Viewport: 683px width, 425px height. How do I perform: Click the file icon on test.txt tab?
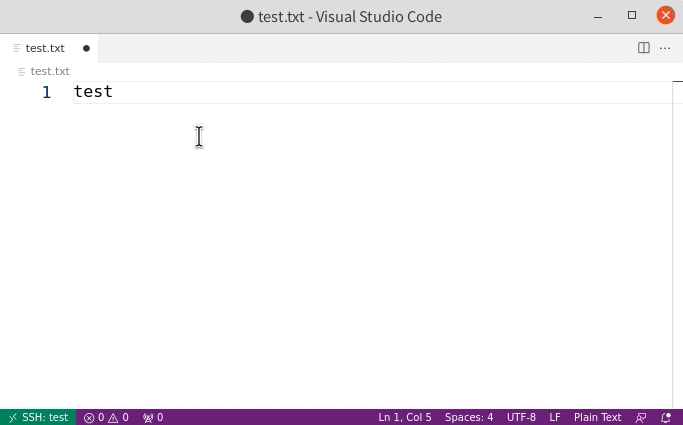(x=17, y=48)
